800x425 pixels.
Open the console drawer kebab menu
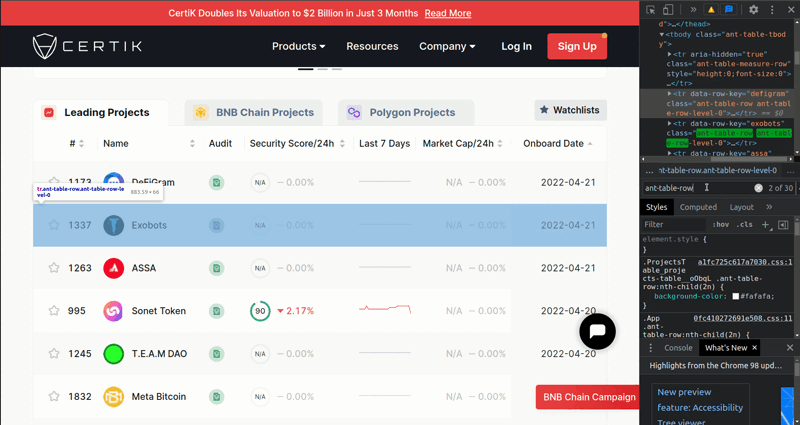click(x=651, y=347)
